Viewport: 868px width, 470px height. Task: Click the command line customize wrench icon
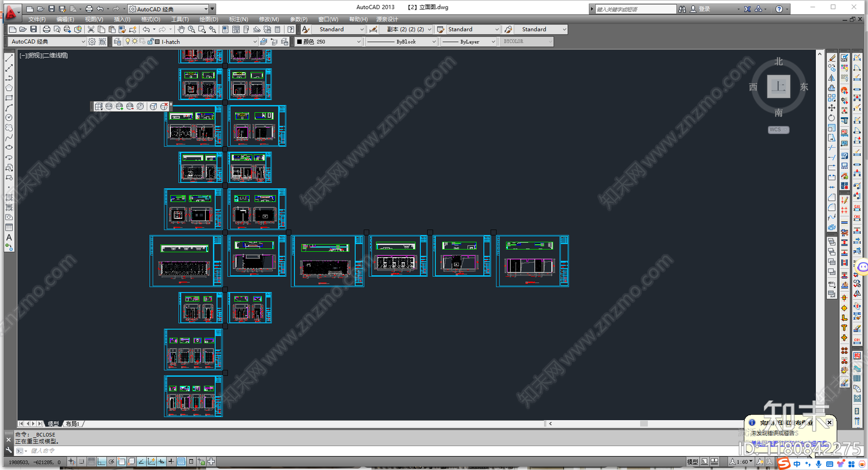[x=9, y=450]
